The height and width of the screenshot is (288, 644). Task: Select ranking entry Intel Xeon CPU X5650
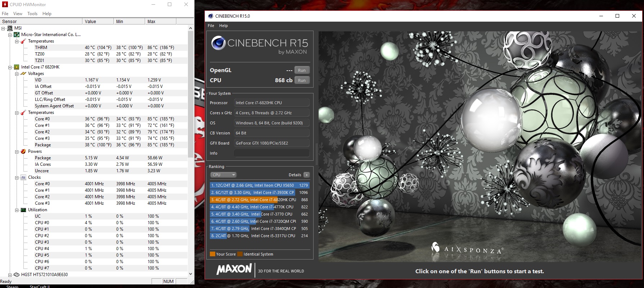point(260,185)
